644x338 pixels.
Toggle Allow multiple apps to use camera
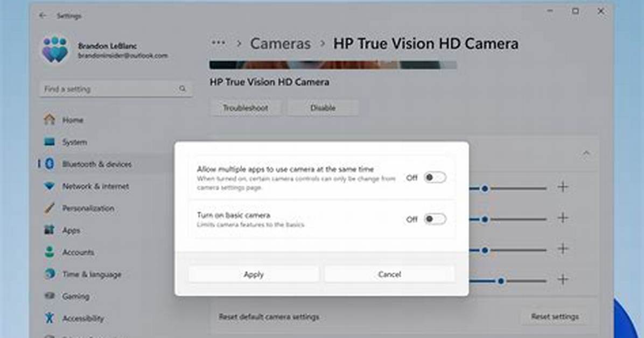tap(435, 178)
